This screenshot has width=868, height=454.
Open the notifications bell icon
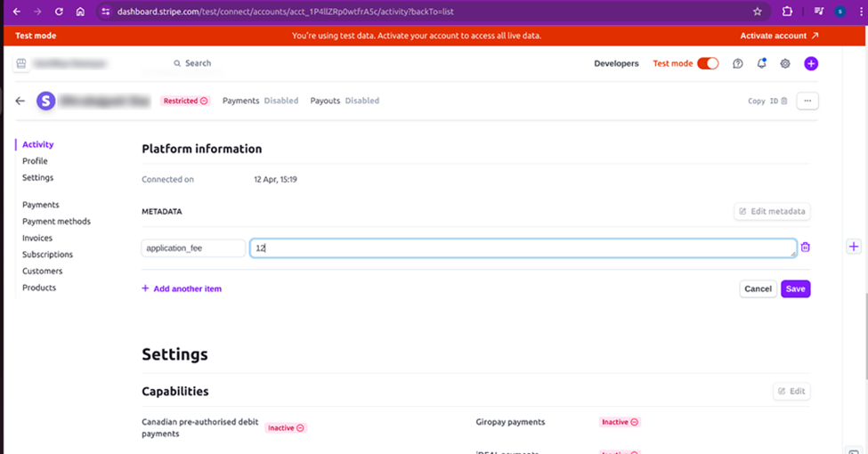[x=761, y=64]
